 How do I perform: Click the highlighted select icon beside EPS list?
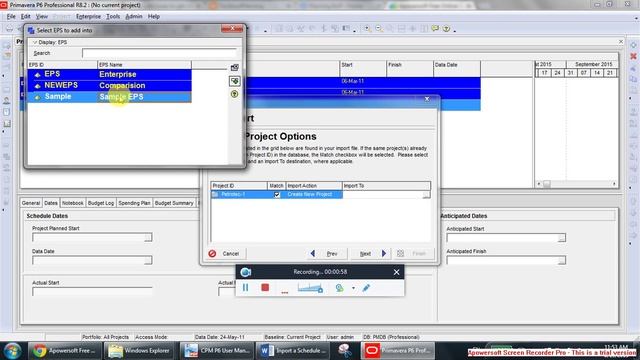click(x=234, y=81)
